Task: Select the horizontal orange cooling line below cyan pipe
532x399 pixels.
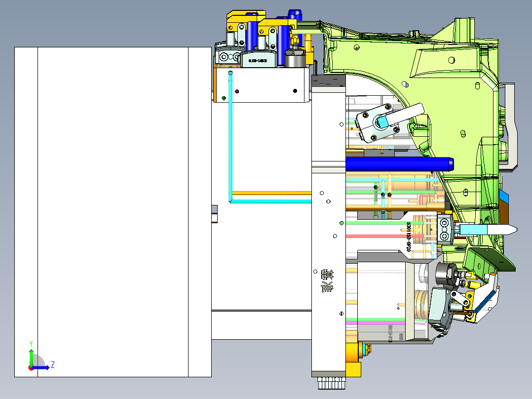Action: (271, 193)
